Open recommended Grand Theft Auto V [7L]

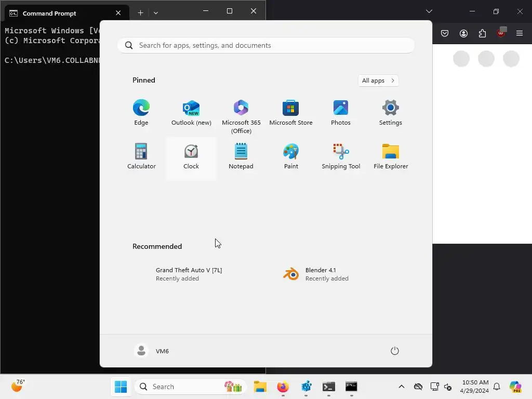pos(191,274)
